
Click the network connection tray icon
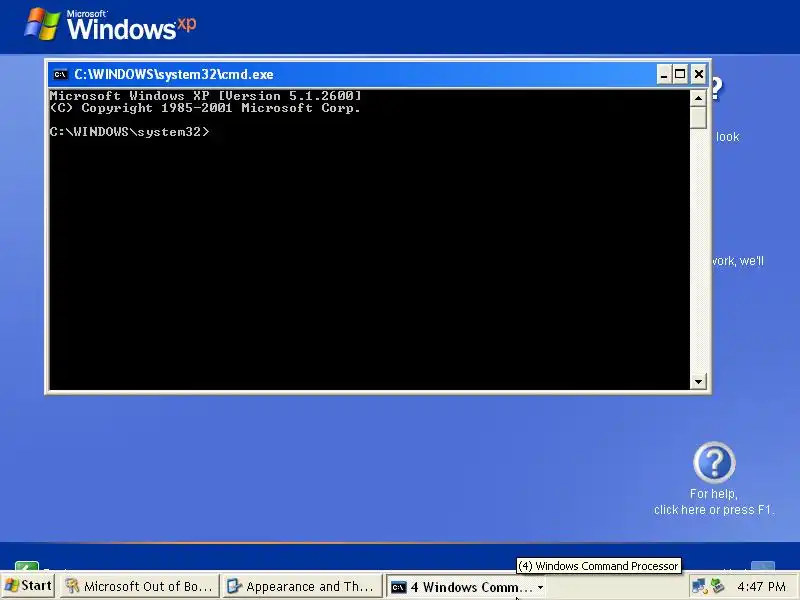click(698, 586)
